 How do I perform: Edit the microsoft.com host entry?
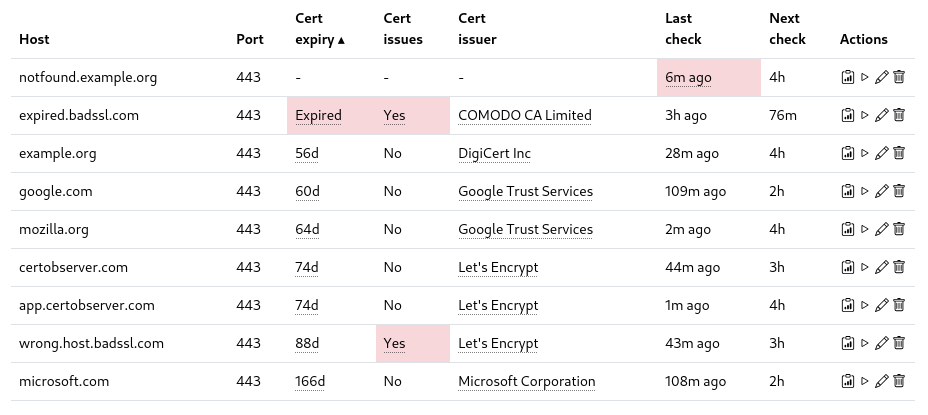point(881,381)
